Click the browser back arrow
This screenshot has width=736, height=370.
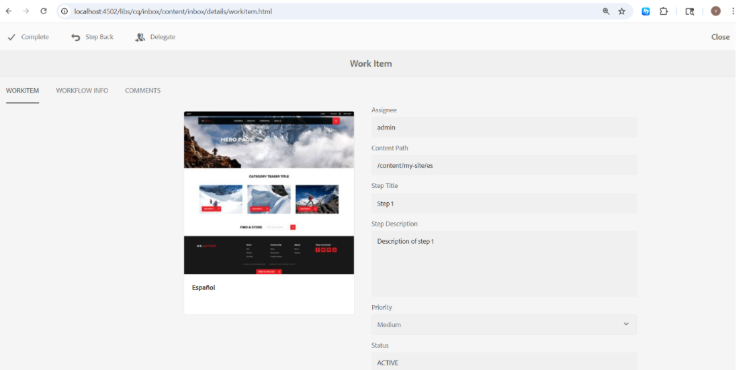[8, 11]
